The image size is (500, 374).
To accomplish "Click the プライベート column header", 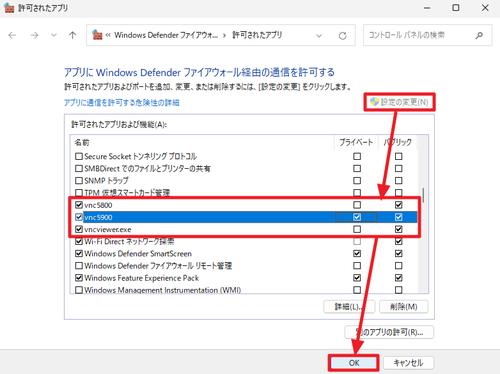I will [356, 142].
